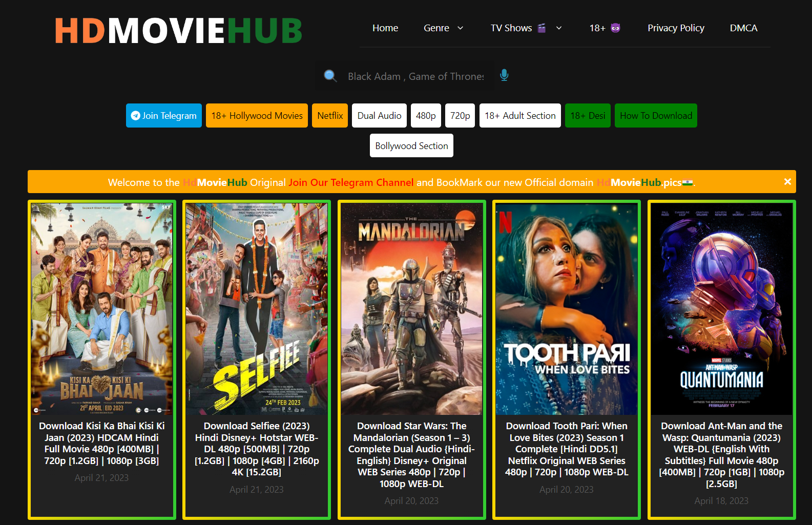812x525 pixels.
Task: Click the Download Kisi Ka Bhai Kisi Ki Jaan title
Action: coord(102,443)
